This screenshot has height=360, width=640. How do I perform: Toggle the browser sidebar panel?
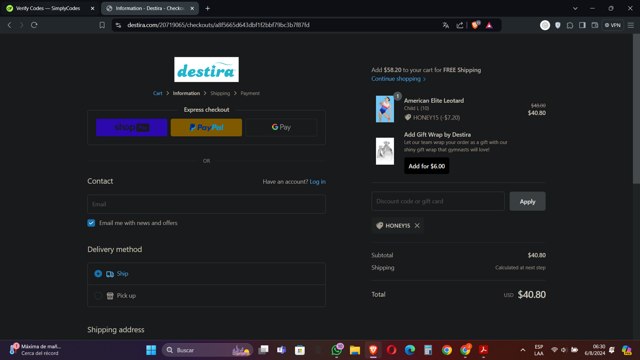[x=582, y=25]
